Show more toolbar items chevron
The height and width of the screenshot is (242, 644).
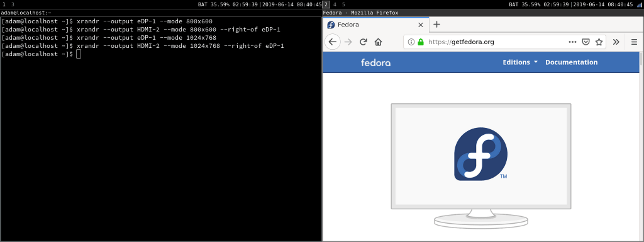[x=616, y=42]
